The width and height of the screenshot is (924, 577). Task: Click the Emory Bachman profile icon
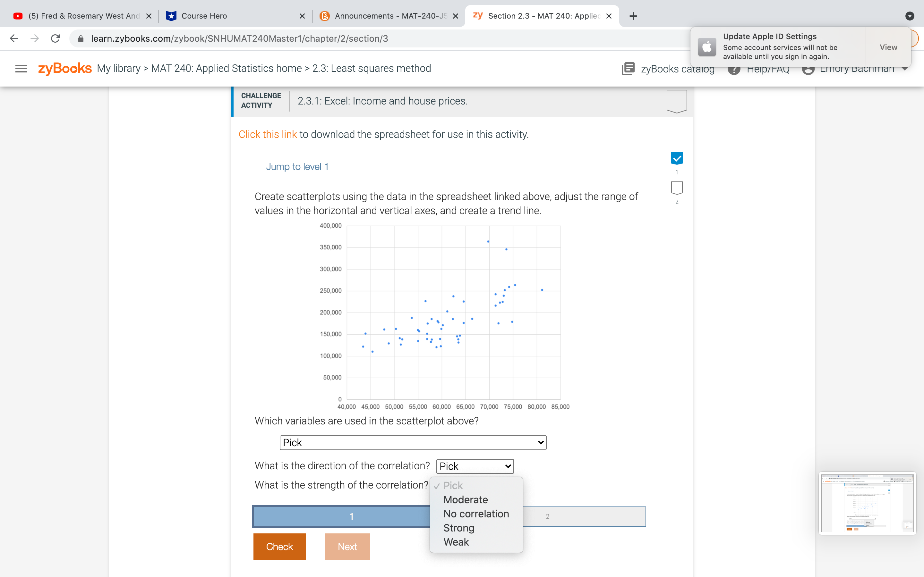[809, 69]
